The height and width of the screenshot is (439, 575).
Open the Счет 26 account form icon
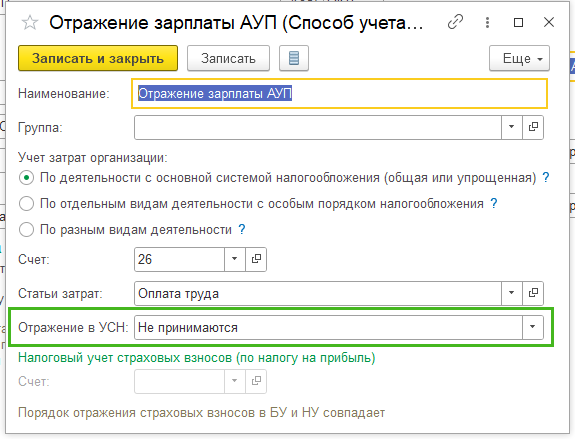(x=256, y=259)
